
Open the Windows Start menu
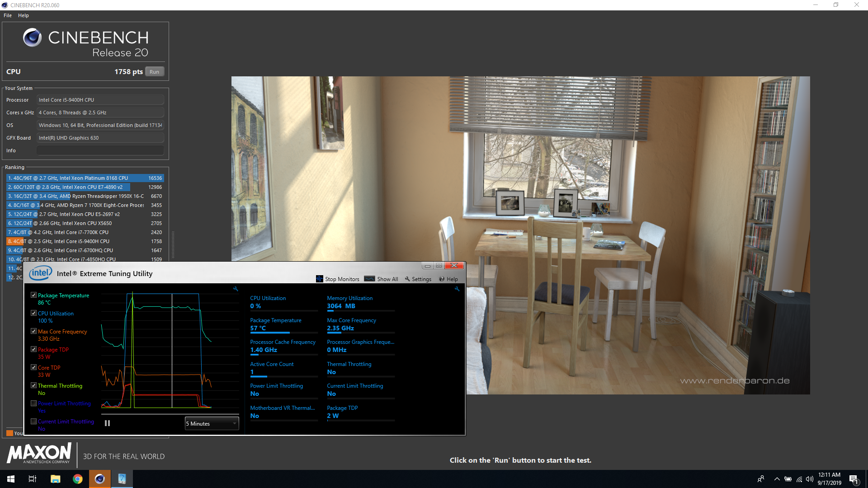point(11,479)
